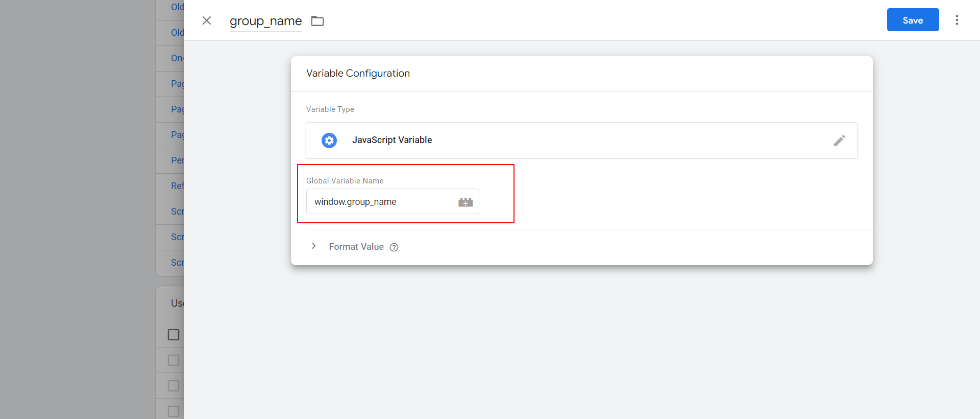This screenshot has height=419, width=980.
Task: Check the first user-defined variable row checkbox
Action: point(174,360)
